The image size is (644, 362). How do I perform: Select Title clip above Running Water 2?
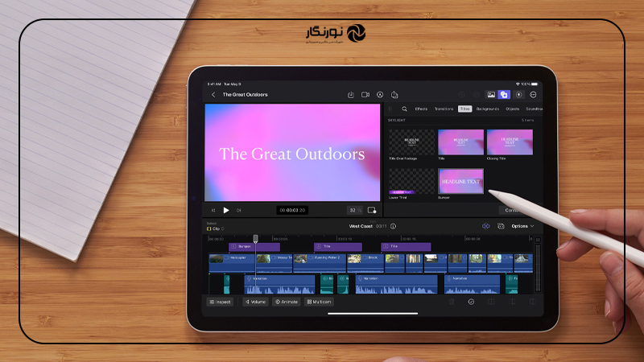click(338, 247)
